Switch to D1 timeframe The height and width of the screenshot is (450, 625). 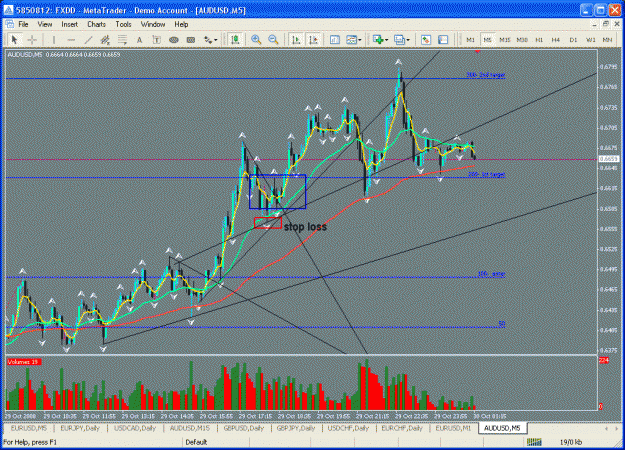pyautogui.click(x=573, y=40)
